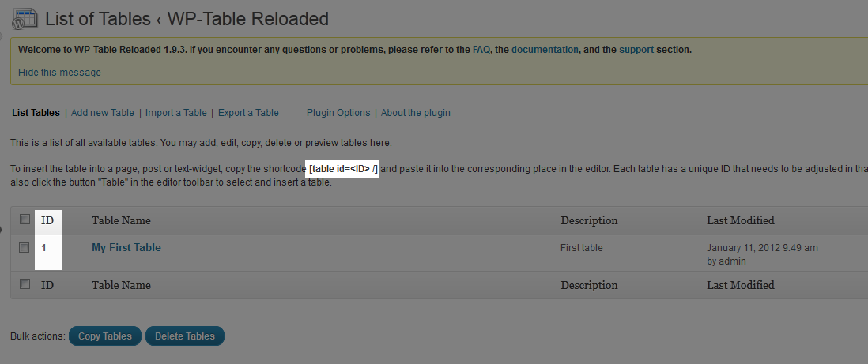View About the plugin page
Image resolution: width=868 pixels, height=364 pixels.
click(x=416, y=113)
